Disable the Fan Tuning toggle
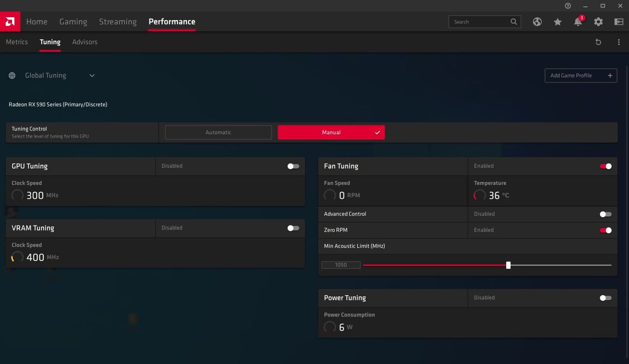The height and width of the screenshot is (364, 629). [606, 166]
